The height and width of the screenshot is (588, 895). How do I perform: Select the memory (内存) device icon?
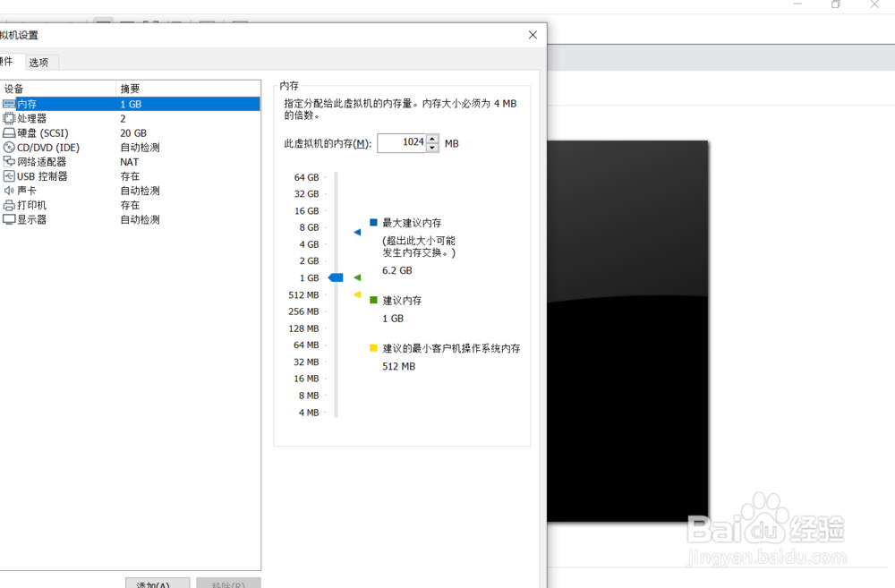(9, 104)
